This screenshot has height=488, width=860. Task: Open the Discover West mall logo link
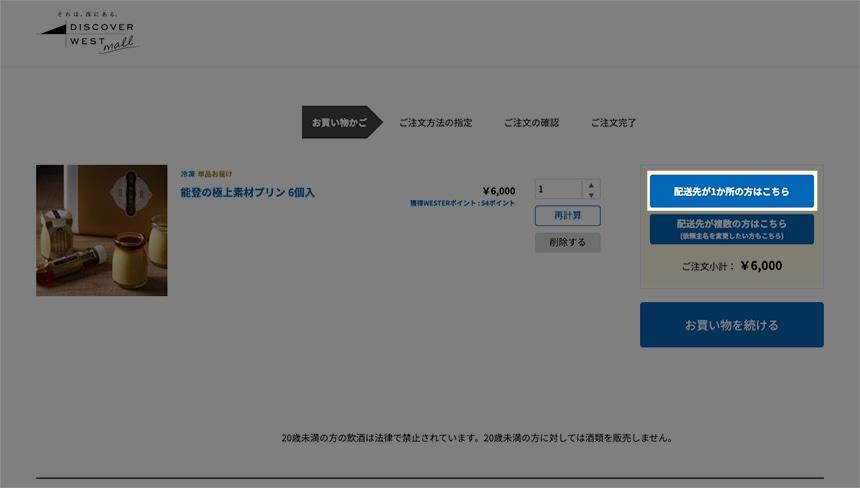click(88, 33)
